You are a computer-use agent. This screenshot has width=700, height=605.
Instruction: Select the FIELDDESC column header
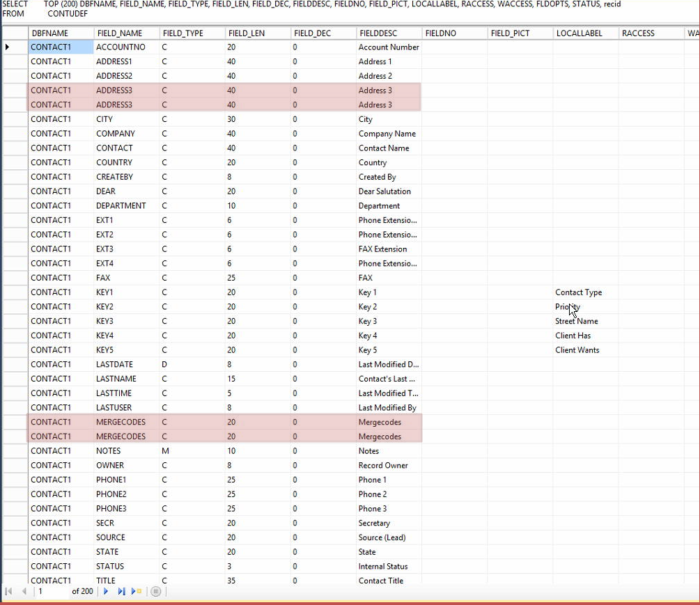(x=388, y=33)
